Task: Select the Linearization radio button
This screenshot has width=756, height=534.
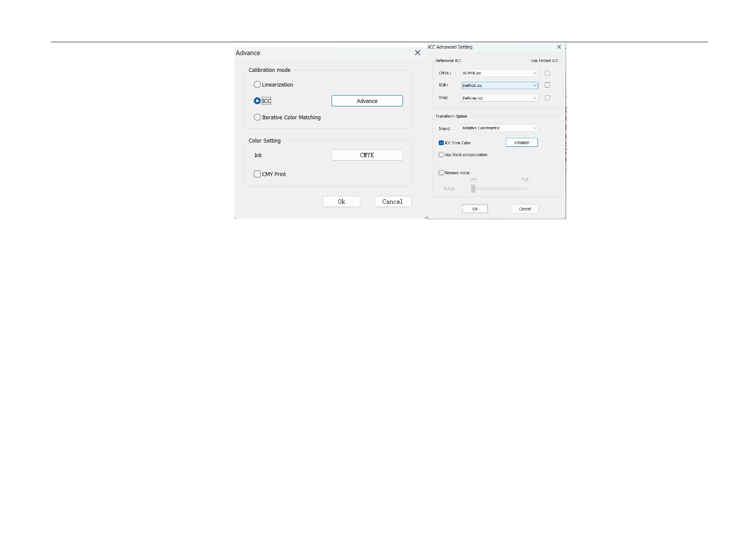Action: pyautogui.click(x=257, y=85)
